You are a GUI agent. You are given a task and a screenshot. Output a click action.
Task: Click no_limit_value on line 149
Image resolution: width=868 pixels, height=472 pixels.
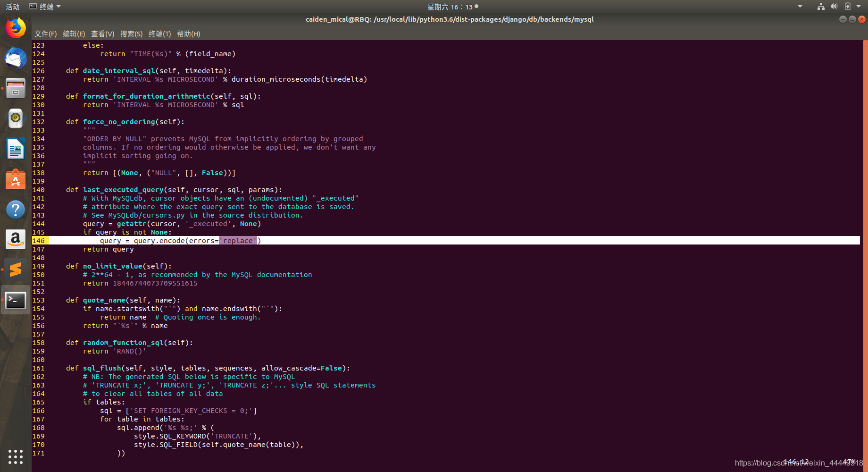(113, 266)
